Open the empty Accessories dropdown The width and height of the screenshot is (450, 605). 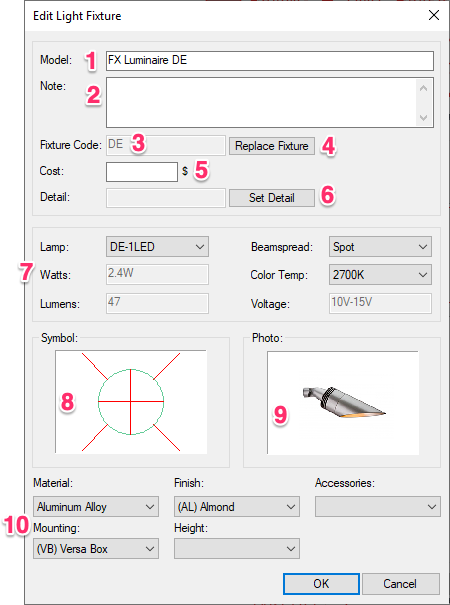[378, 507]
